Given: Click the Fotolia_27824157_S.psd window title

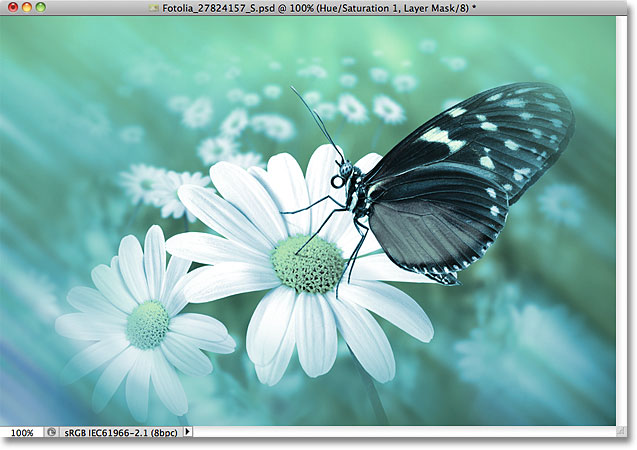Looking at the screenshot, I should tap(319, 8).
